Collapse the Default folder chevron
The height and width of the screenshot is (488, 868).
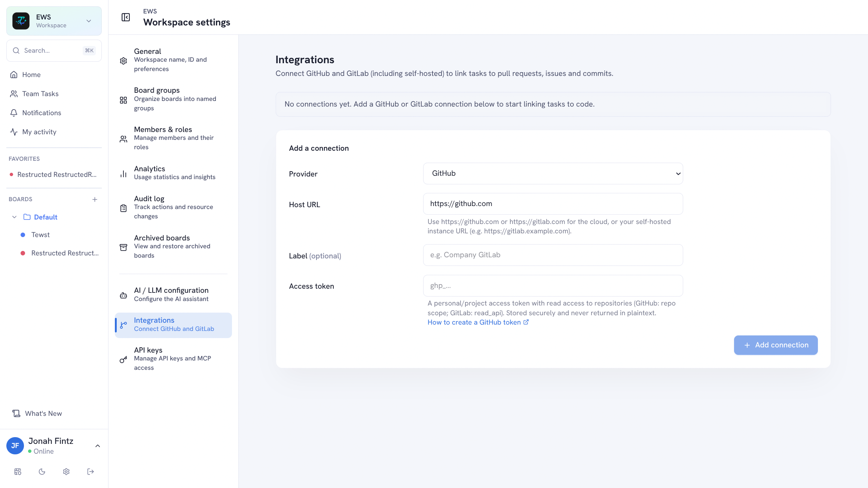15,217
